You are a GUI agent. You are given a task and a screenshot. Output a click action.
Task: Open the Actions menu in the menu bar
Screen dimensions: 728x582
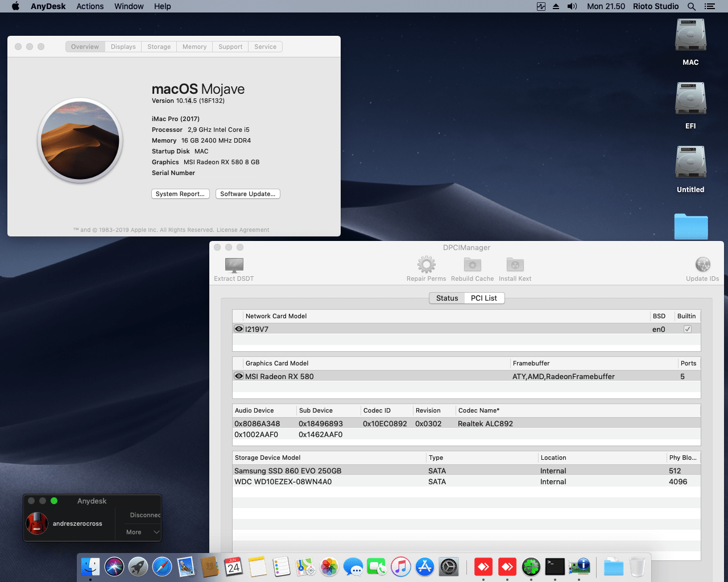pos(90,6)
